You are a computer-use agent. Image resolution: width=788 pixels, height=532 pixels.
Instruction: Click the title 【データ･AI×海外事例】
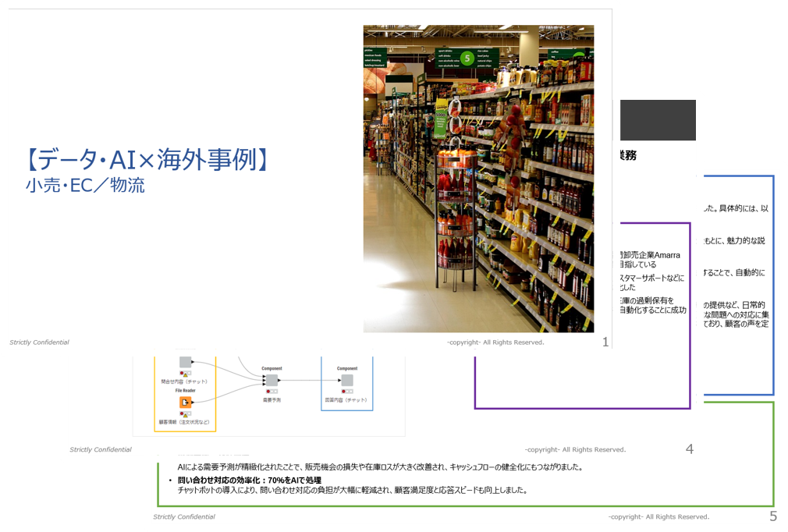pyautogui.click(x=148, y=159)
